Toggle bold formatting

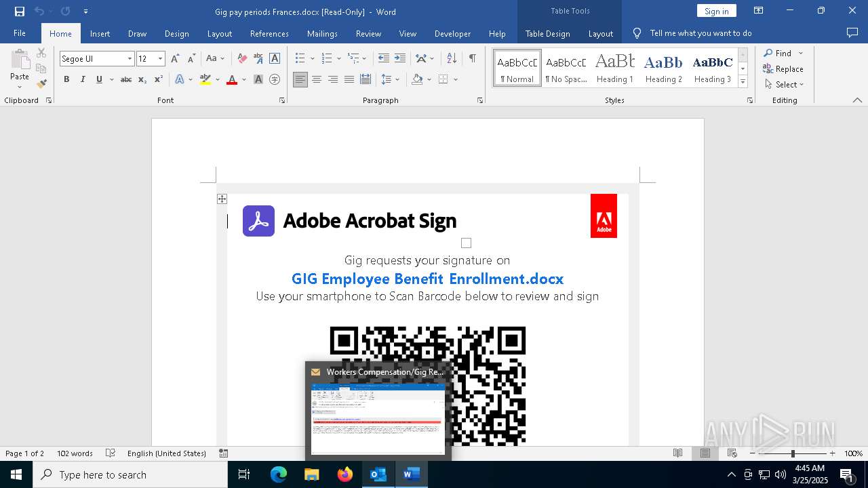point(66,79)
